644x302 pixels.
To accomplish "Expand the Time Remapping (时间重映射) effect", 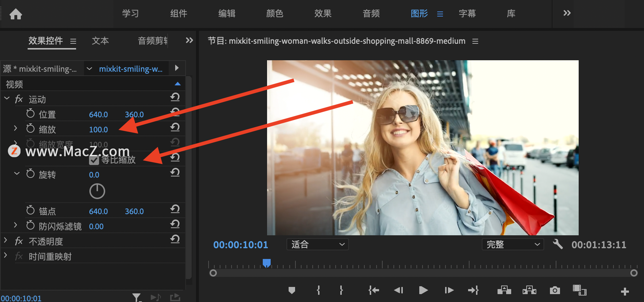I will [5, 255].
